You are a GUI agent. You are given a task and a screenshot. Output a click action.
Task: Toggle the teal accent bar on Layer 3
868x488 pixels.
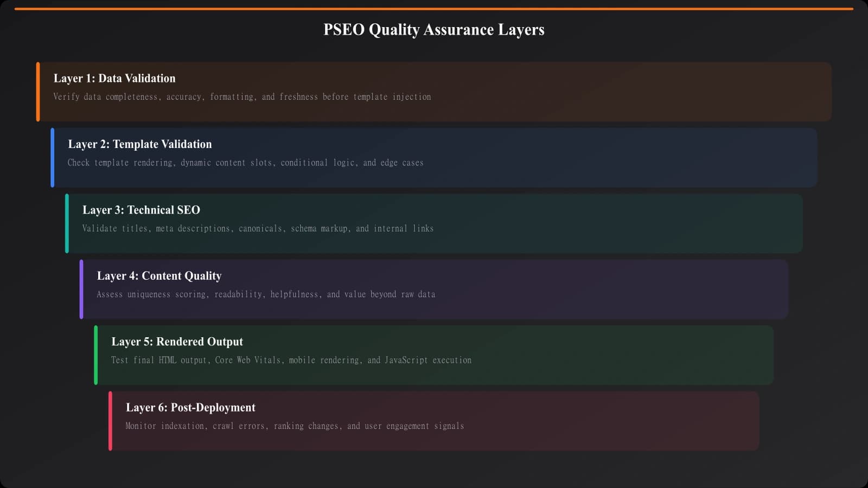[66, 223]
